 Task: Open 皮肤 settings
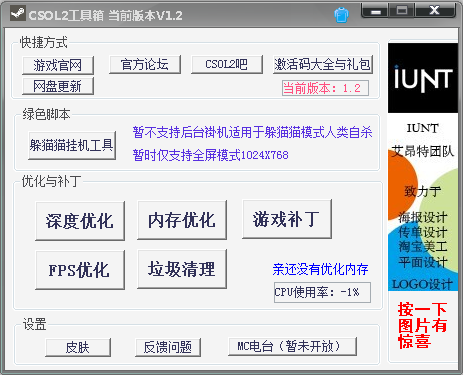click(x=78, y=347)
